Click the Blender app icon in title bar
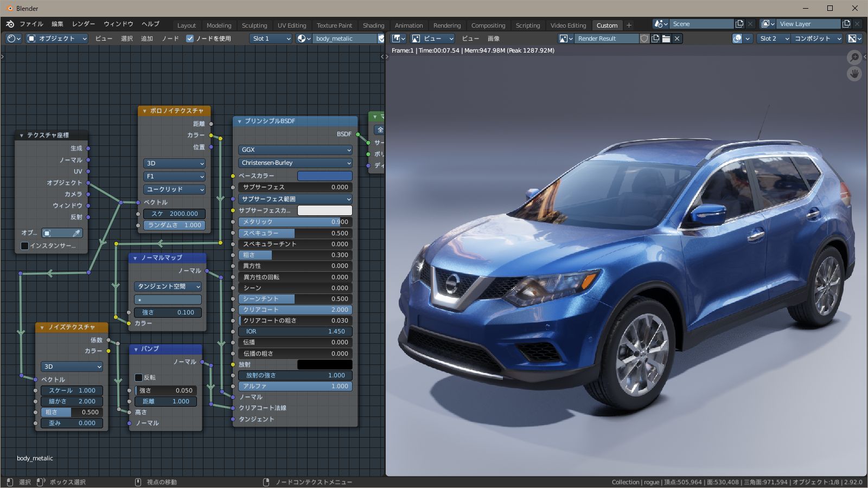The height and width of the screenshot is (488, 868). (x=9, y=8)
